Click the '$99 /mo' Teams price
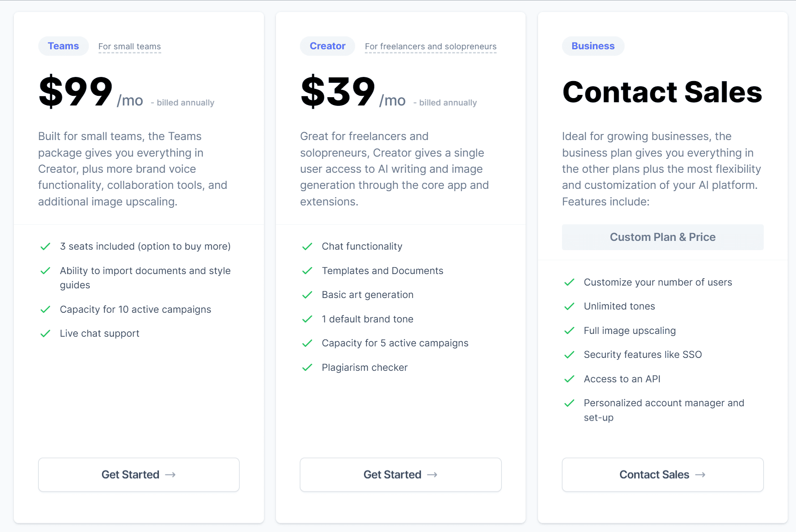Viewport: 796px width, 532px height. point(91,92)
